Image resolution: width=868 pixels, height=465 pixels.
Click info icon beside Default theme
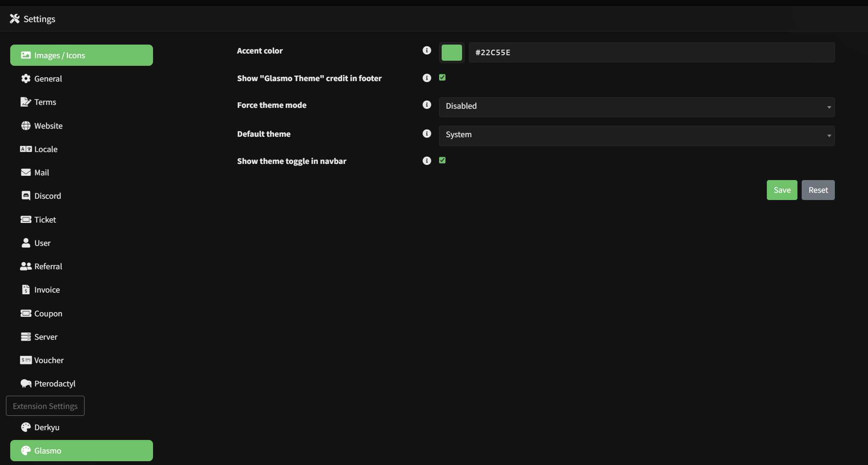(427, 134)
